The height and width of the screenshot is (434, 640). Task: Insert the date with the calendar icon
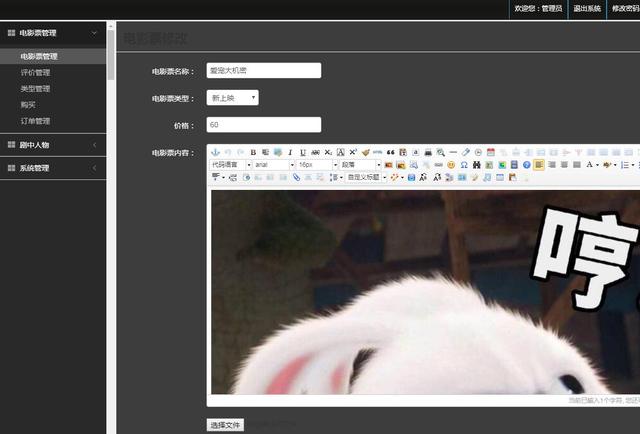pos(491,152)
